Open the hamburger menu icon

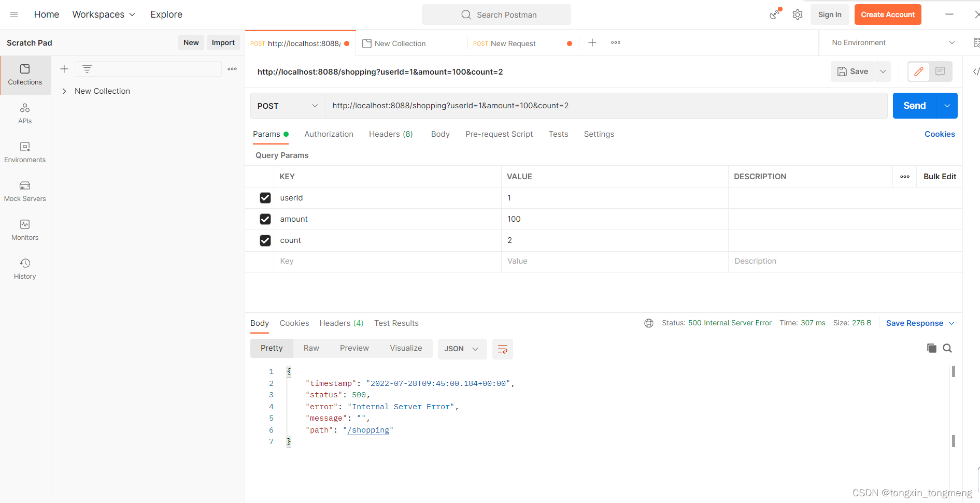[x=14, y=15]
